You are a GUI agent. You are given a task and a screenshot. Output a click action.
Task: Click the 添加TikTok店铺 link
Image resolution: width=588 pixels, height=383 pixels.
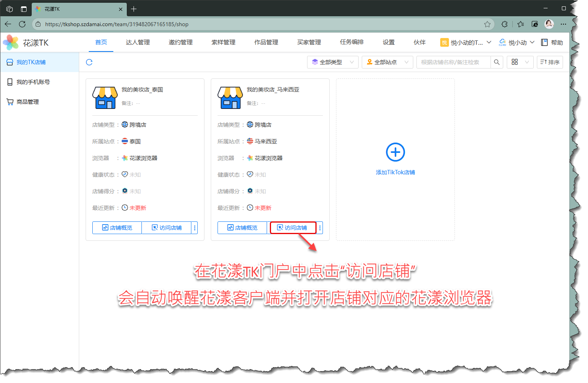click(395, 172)
